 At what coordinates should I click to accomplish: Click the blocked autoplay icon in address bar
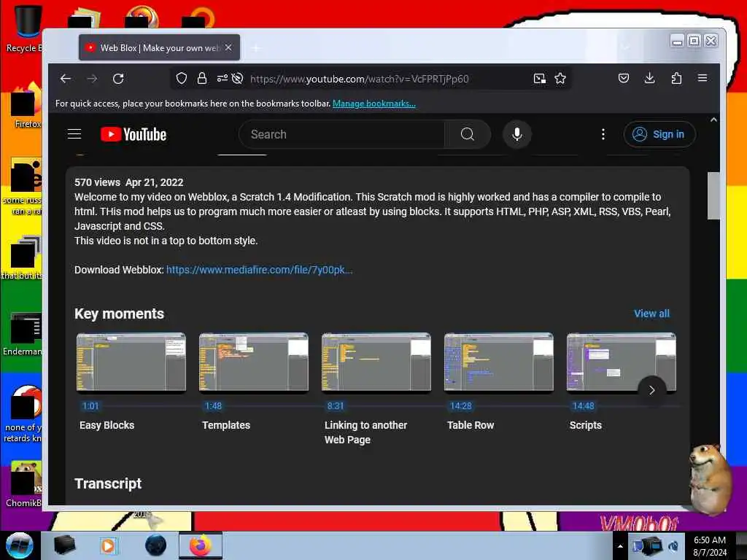[237, 79]
